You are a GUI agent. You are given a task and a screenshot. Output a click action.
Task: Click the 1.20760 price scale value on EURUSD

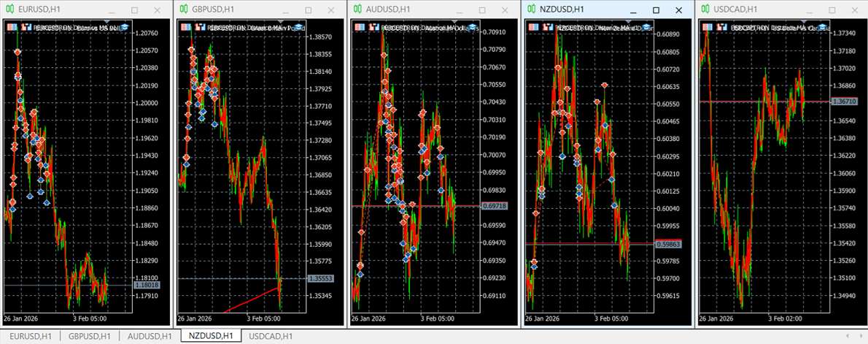tap(147, 34)
